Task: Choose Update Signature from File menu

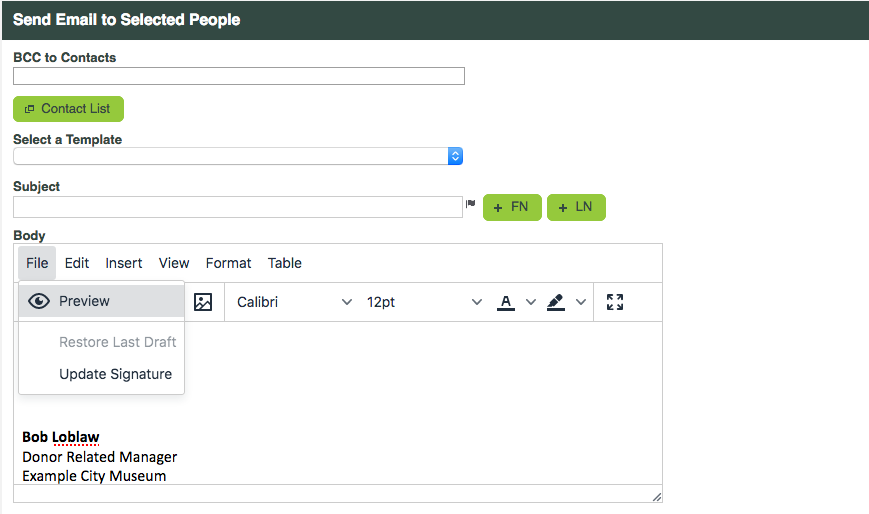Action: point(115,374)
